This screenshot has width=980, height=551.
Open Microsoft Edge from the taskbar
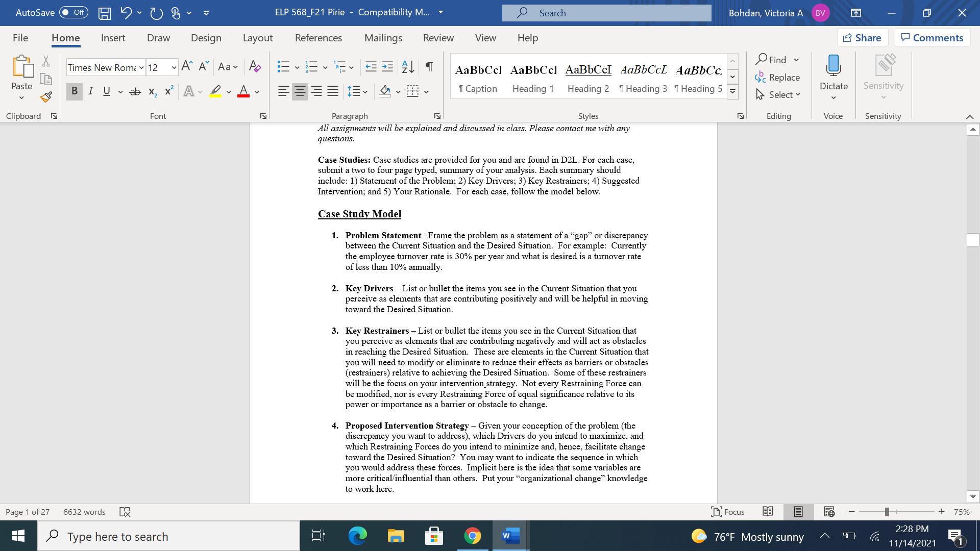tap(357, 536)
